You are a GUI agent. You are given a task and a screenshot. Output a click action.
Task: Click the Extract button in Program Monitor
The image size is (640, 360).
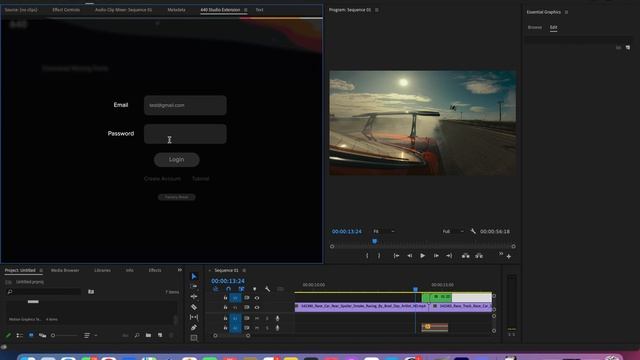pos(479,256)
